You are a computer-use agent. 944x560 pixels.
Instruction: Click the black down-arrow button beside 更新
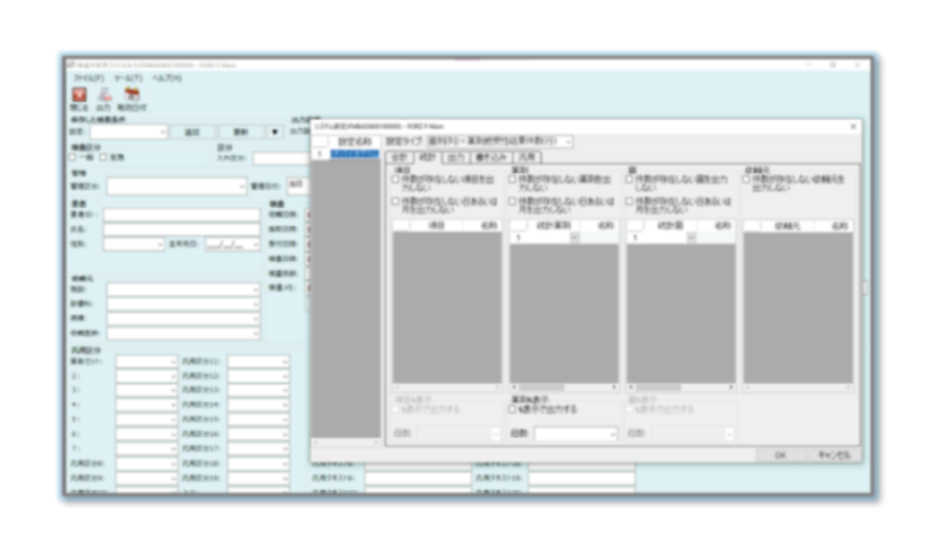[275, 132]
